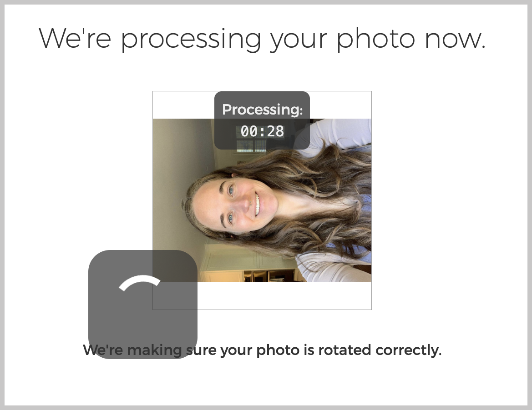
Task: Click the word "processing" in the heading
Action: [x=191, y=40]
